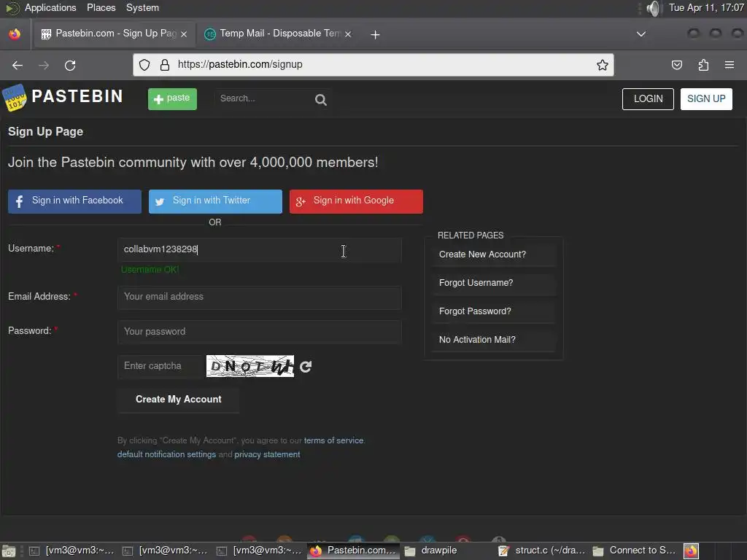Reload the current page
This screenshot has width=747, height=560.
tap(70, 65)
